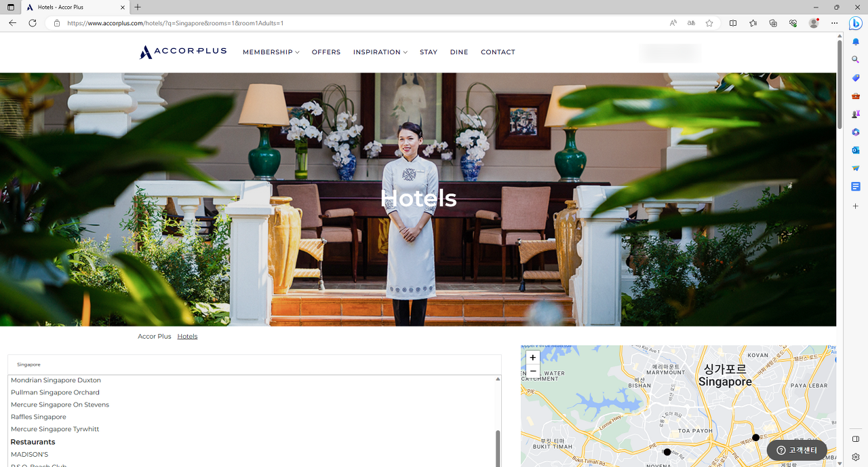Open the sidebar Shopping tag

click(856, 78)
